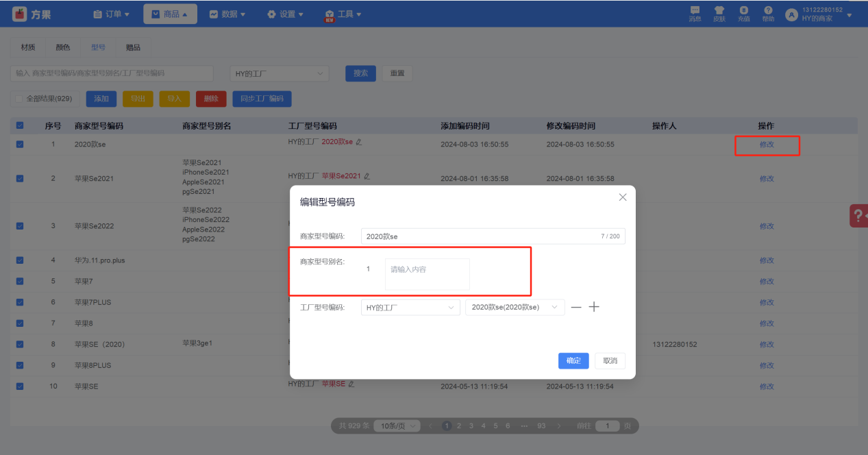Image resolution: width=868 pixels, height=455 pixels.
Task: Click the user avatar icon
Action: [792, 14]
